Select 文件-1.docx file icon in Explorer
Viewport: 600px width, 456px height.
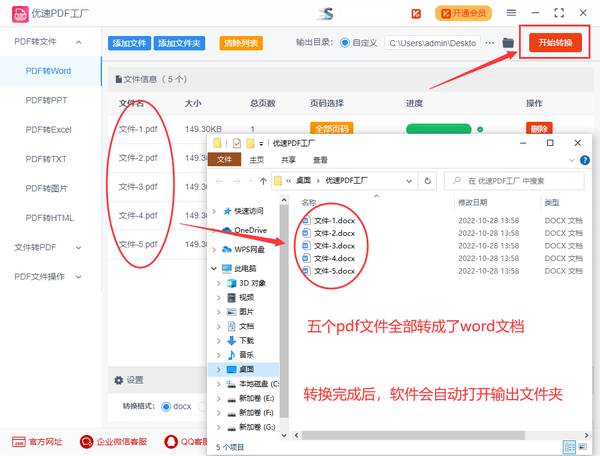306,220
